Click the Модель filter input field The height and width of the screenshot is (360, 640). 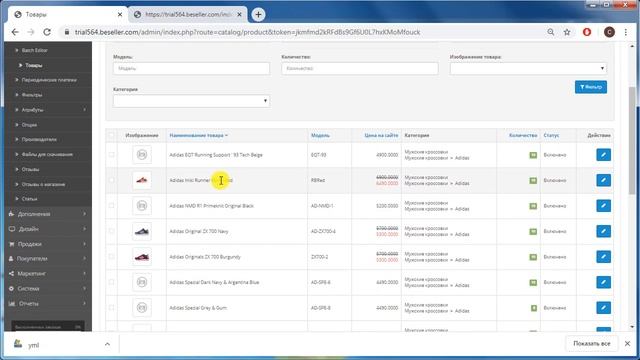(x=191, y=69)
